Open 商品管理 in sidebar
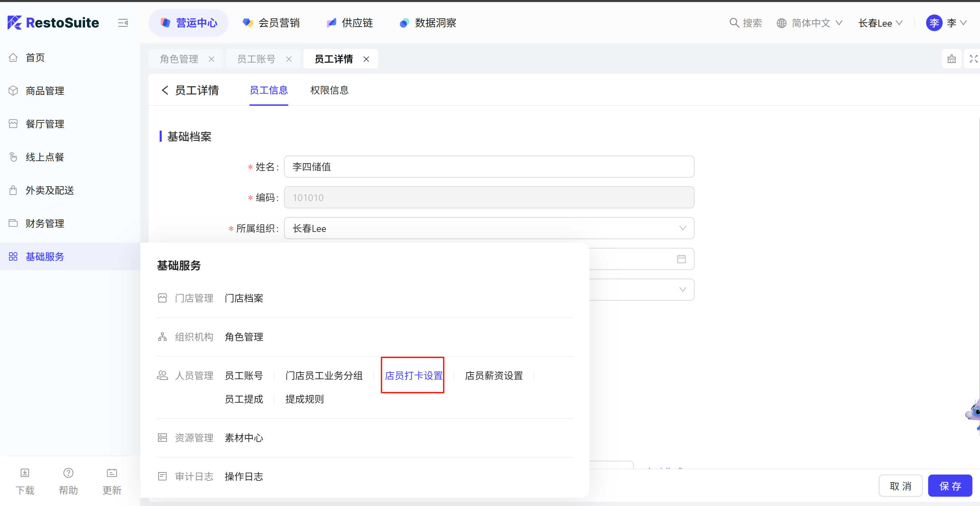The image size is (980, 506). tap(45, 91)
